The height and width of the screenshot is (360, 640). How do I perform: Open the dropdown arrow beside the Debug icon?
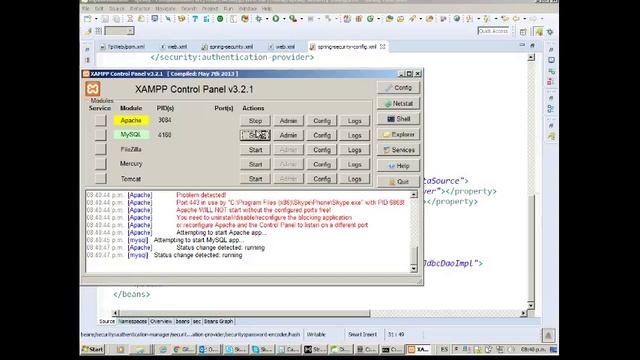(x=267, y=19)
